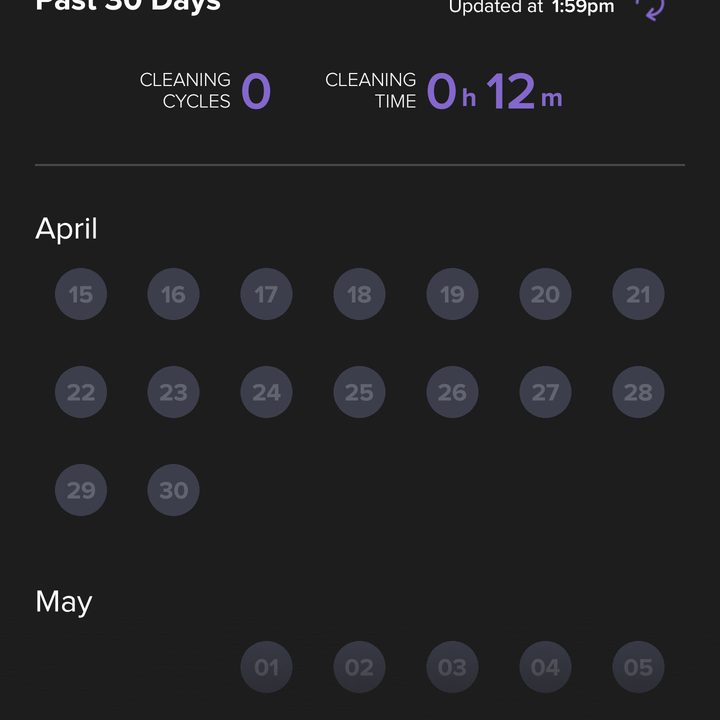The height and width of the screenshot is (720, 720).
Task: Tap the Updated at 1:59pm text
Action: [531, 7]
